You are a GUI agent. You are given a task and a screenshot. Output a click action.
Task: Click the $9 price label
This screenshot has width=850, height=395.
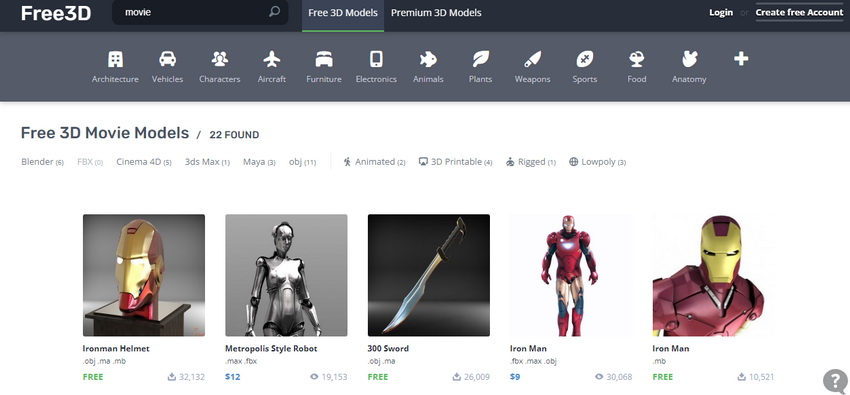pos(515,377)
